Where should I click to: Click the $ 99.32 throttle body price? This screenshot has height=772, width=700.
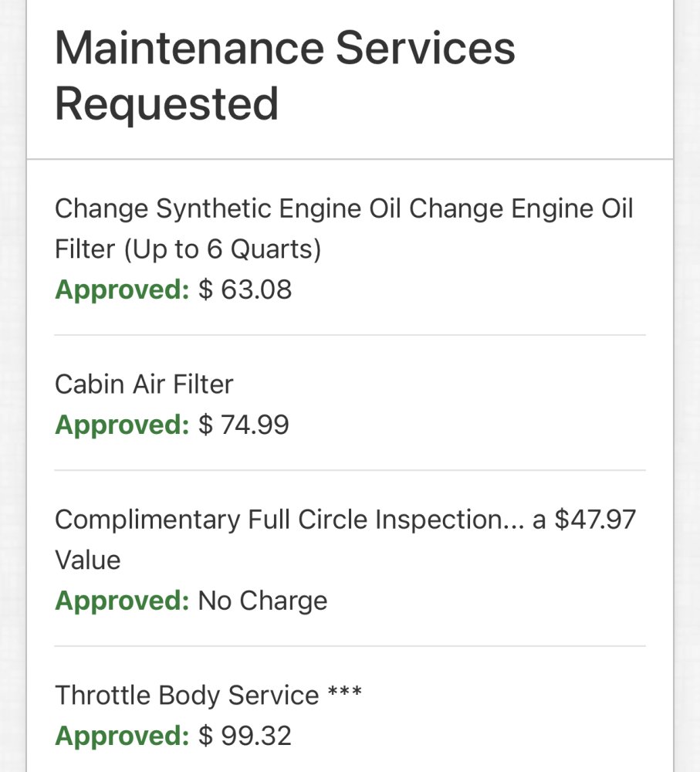tap(245, 736)
